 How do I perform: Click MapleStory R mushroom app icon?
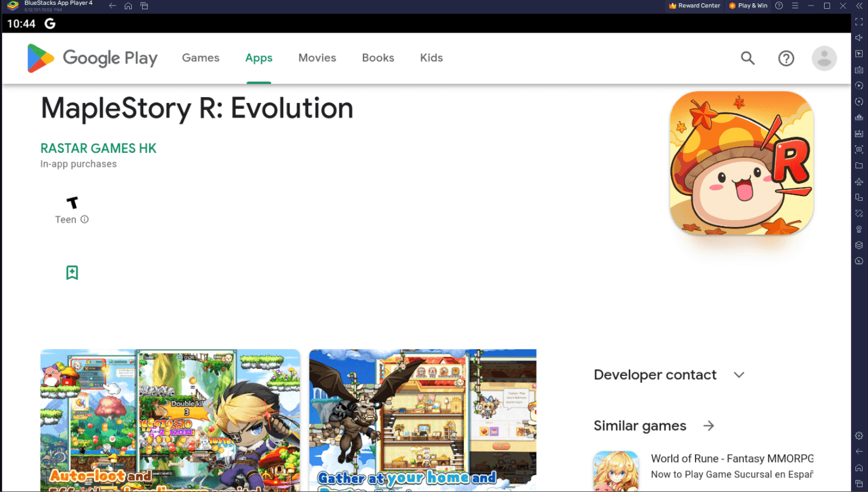(742, 163)
